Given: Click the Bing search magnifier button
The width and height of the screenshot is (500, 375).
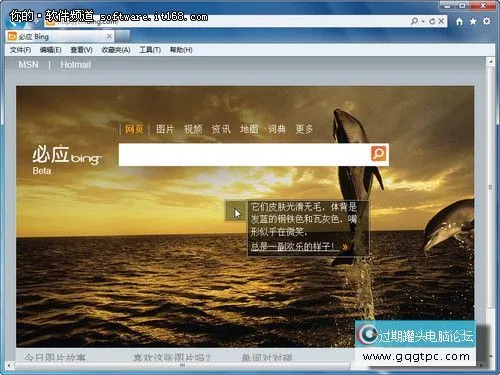Looking at the screenshot, I should pyautogui.click(x=378, y=153).
